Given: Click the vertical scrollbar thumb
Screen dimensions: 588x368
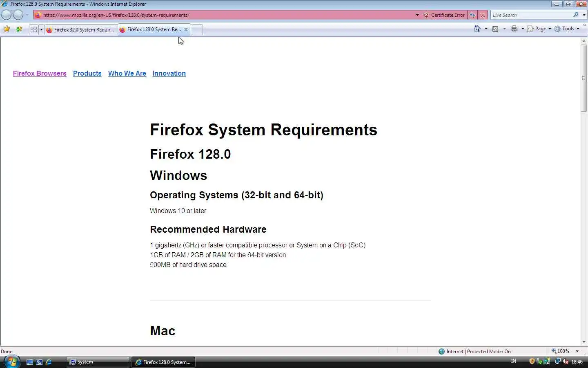Looking at the screenshot, I should pyautogui.click(x=584, y=78).
